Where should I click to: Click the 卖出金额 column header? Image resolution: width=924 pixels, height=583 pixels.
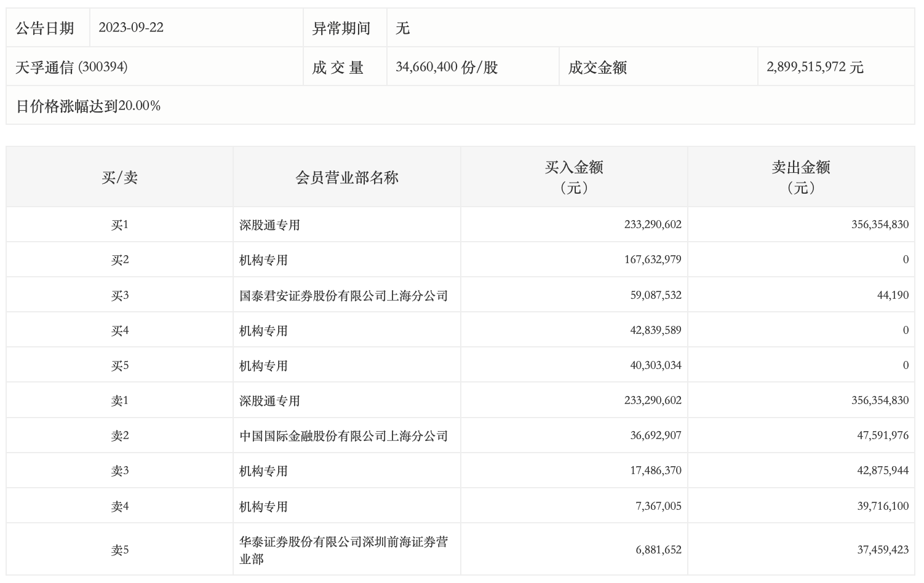point(801,177)
